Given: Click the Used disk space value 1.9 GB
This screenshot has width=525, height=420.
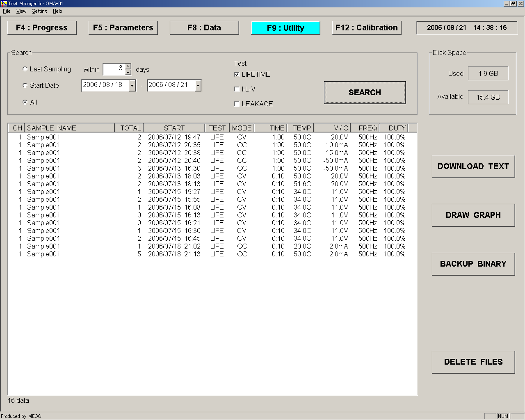Looking at the screenshot, I should pos(488,74).
